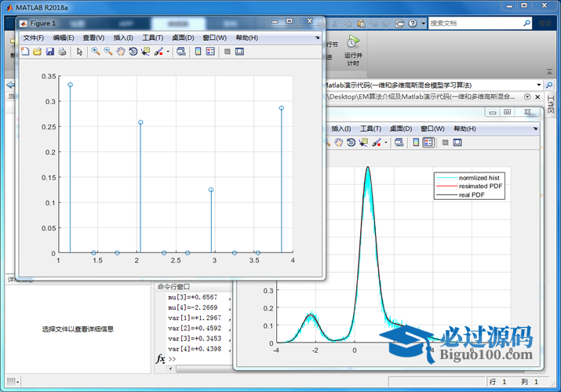The image size is (561, 392).
Task: Click dock arrow at Figure 1 menu bar end
Action: pos(317,38)
